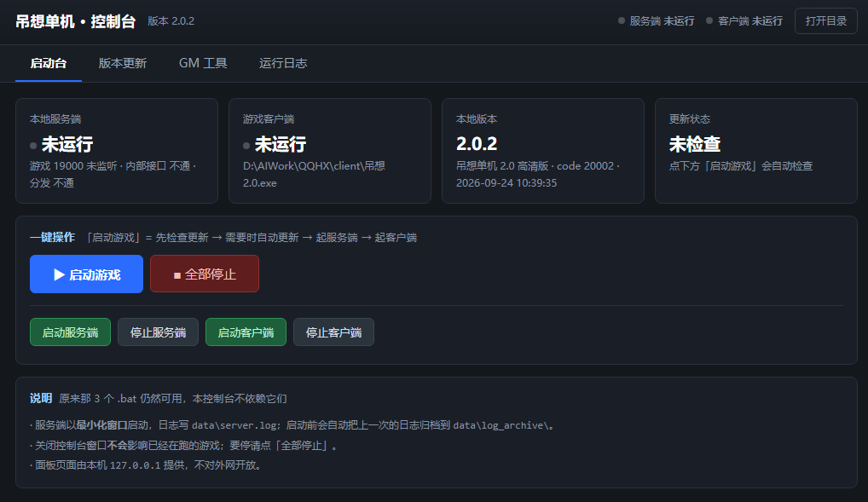Click the status dot in 本地服务端 card

pyautogui.click(x=33, y=146)
